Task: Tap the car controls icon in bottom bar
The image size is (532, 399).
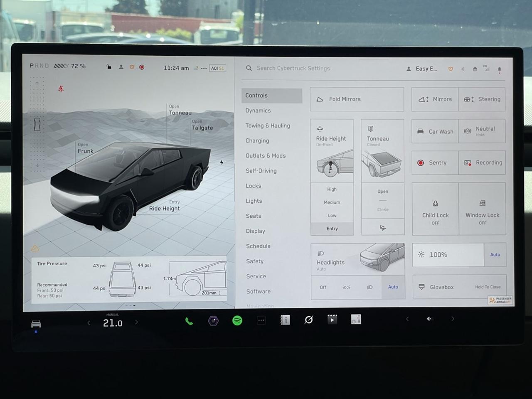Action: pyautogui.click(x=36, y=323)
